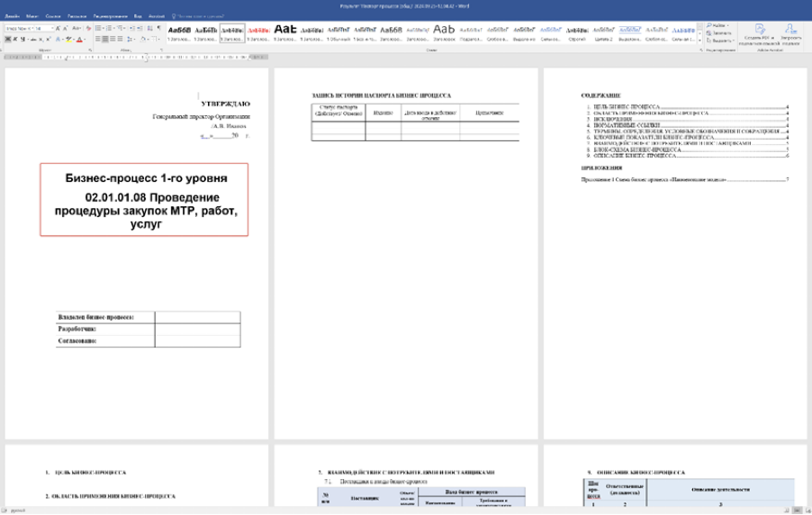Follow the Приложение 1 contents entry
Viewport: 812px width, 515px height.
pyautogui.click(x=684, y=180)
